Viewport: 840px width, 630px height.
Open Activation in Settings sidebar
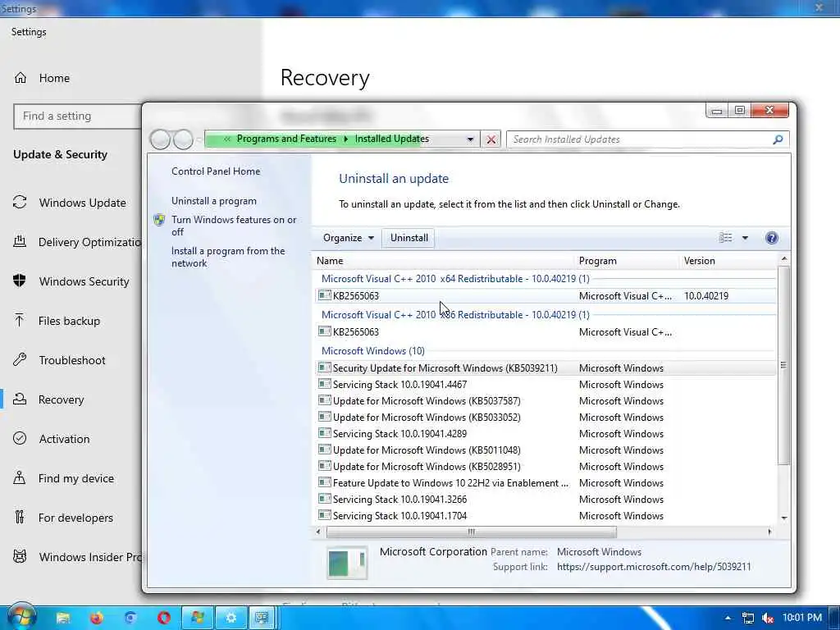(x=64, y=439)
